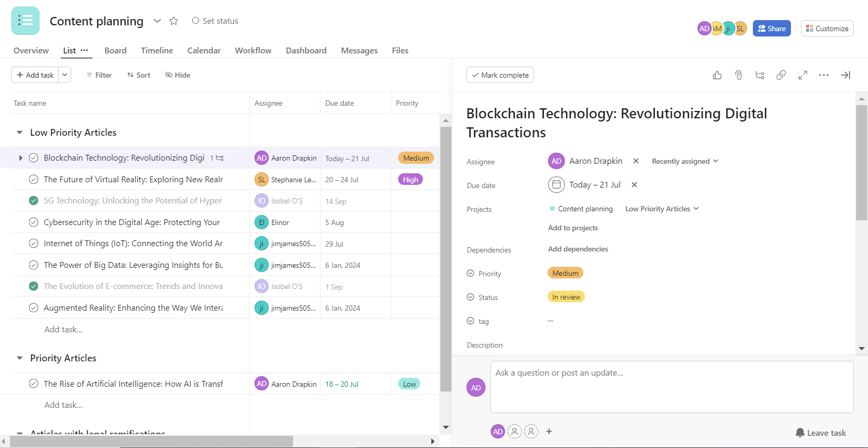The width and height of the screenshot is (868, 448).
Task: Click the blue Share button
Action: (771, 29)
